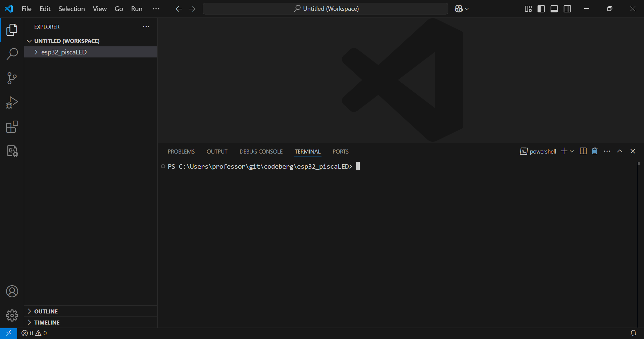Open the Selection menu
Image resolution: width=644 pixels, height=339 pixels.
(x=71, y=9)
